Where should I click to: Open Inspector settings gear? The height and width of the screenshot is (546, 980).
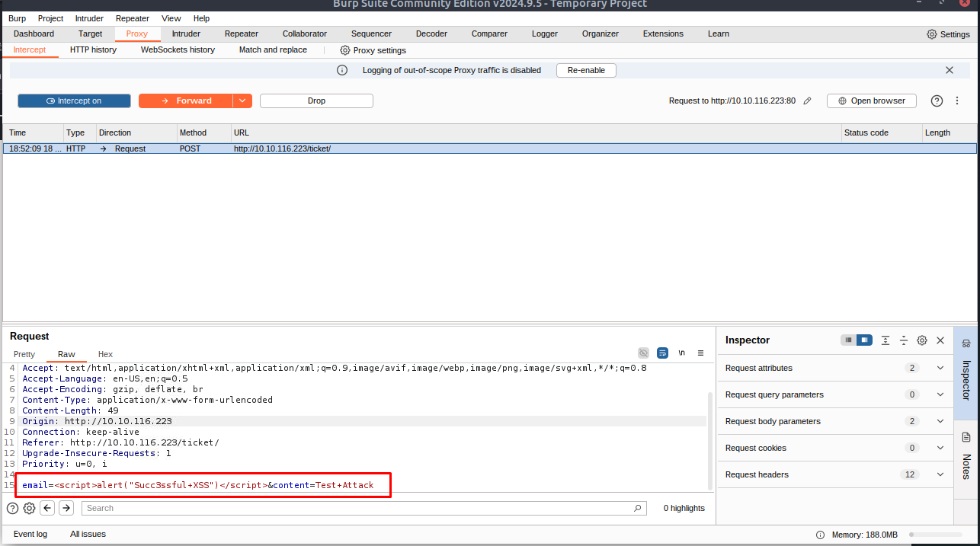(x=922, y=340)
